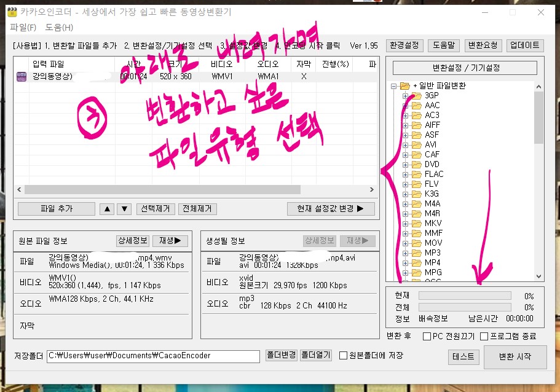Click the 폴더변경 button
The image size is (560, 392).
pyautogui.click(x=282, y=355)
